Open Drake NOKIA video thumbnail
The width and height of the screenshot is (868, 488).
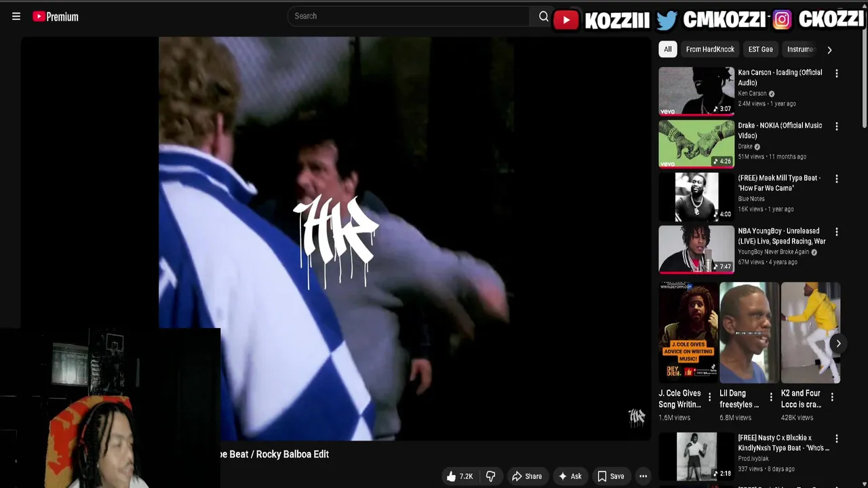coord(696,144)
